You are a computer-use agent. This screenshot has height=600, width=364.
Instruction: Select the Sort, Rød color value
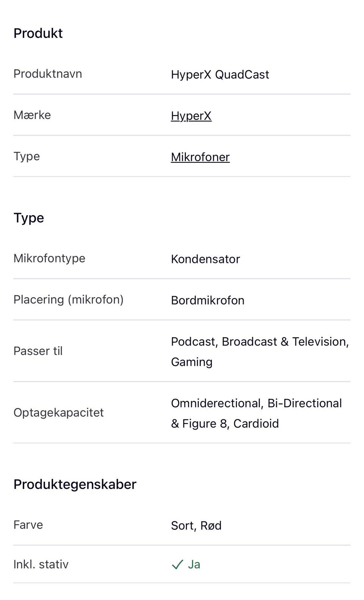(x=196, y=526)
